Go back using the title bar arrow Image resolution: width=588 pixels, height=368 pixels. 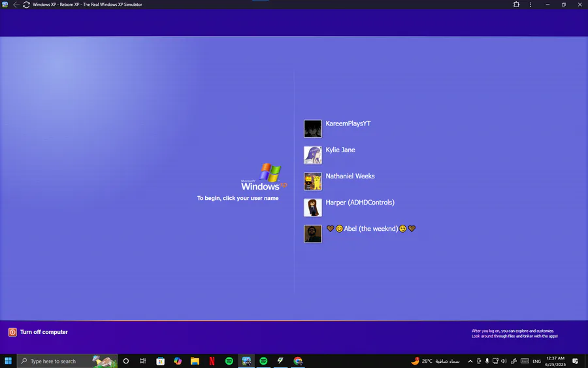(x=16, y=5)
